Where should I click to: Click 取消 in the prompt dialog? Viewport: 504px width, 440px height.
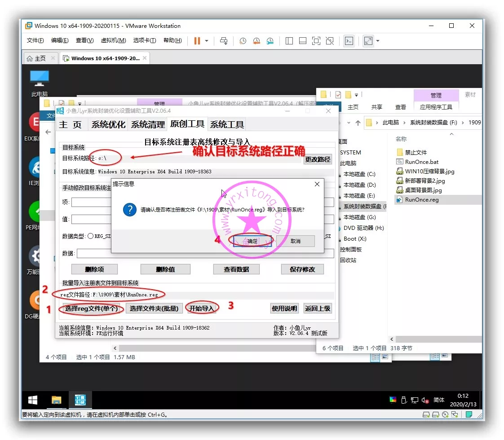pyautogui.click(x=295, y=241)
